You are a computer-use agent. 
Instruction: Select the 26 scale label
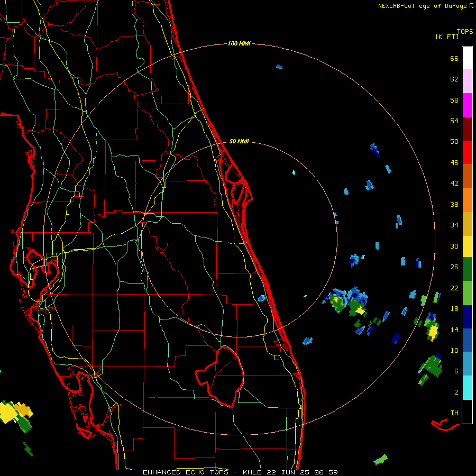pos(454,267)
